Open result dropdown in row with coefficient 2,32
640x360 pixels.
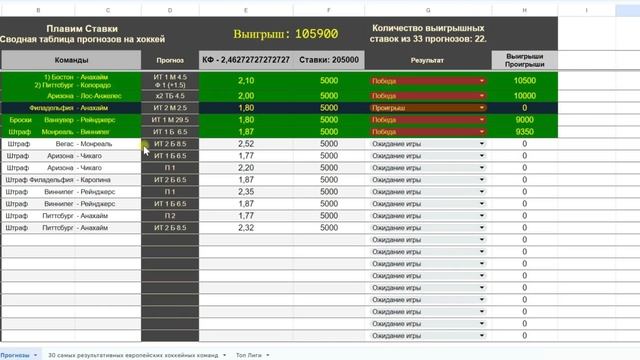pyautogui.click(x=482, y=228)
